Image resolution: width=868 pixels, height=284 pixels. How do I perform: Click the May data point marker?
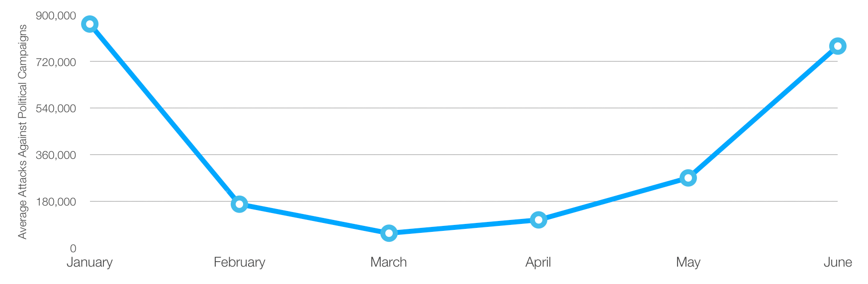pos(688,178)
